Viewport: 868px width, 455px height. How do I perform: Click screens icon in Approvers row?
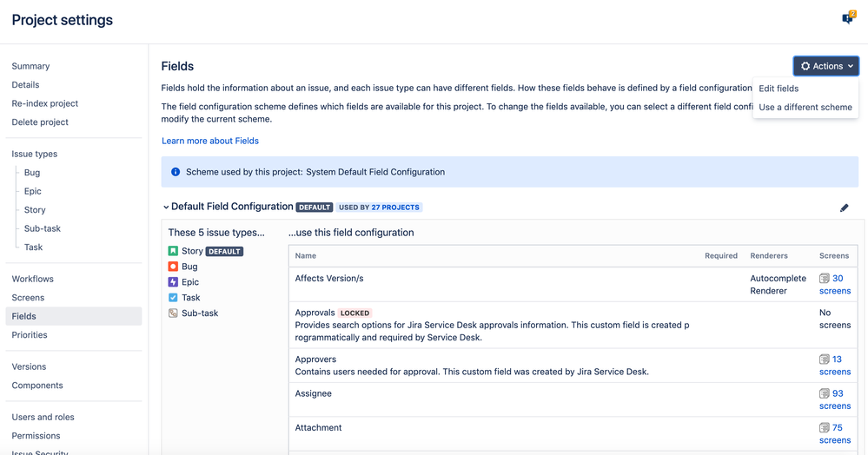pyautogui.click(x=825, y=359)
